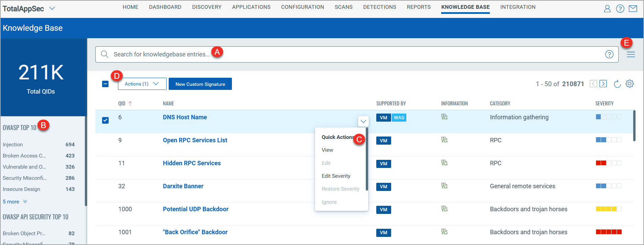Click the results table vertical scrollbar
This screenshot has width=644, height=245.
pyautogui.click(x=634, y=126)
